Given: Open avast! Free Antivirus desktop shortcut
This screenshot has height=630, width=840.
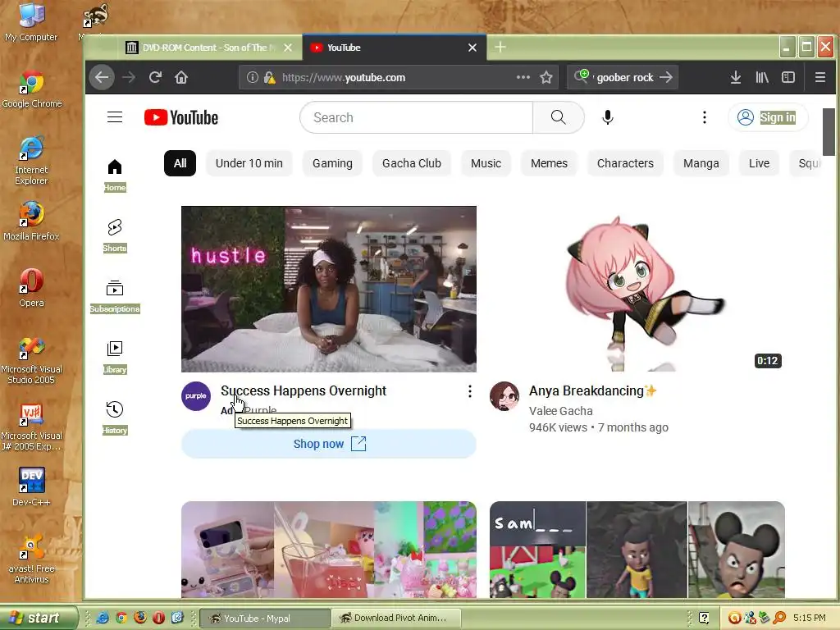Looking at the screenshot, I should 32,558.
